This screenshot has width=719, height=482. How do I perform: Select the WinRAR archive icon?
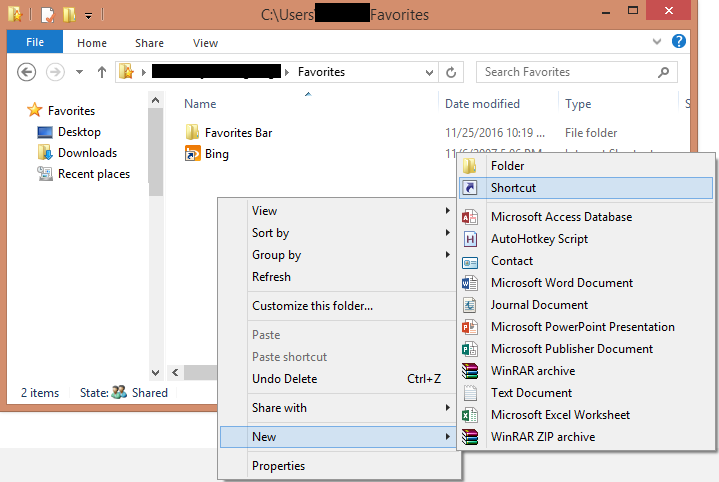click(x=470, y=371)
